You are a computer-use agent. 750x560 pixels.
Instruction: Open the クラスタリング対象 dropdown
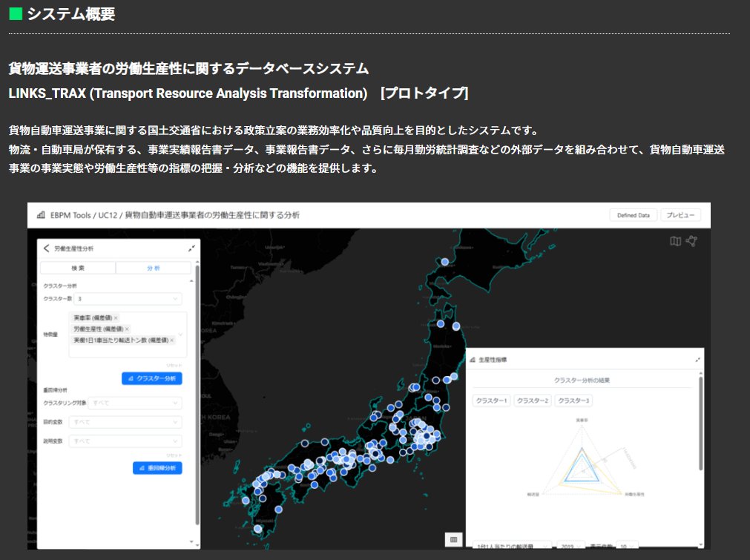pos(135,403)
